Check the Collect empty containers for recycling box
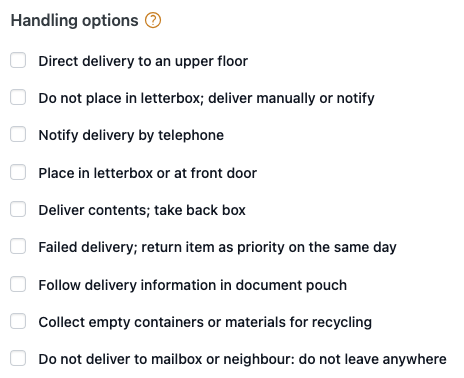 coord(18,321)
